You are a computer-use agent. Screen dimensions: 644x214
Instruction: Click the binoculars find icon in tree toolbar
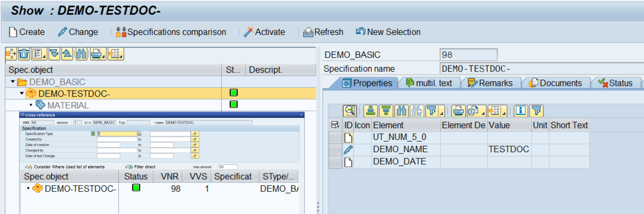81,54
